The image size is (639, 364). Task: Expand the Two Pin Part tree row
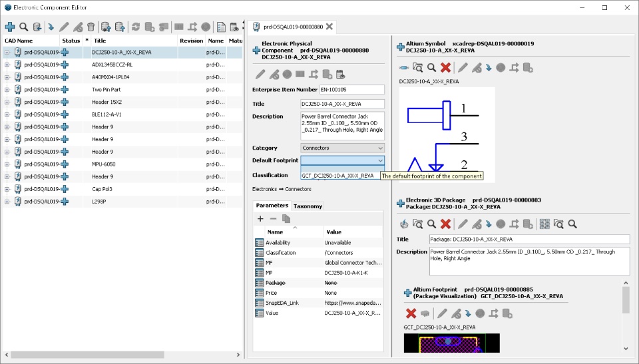(7, 90)
